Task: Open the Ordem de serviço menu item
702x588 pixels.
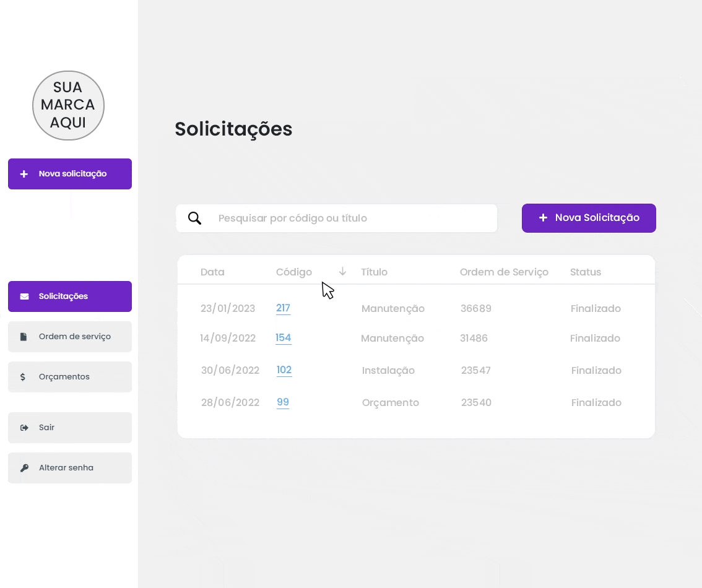Action: tap(70, 337)
